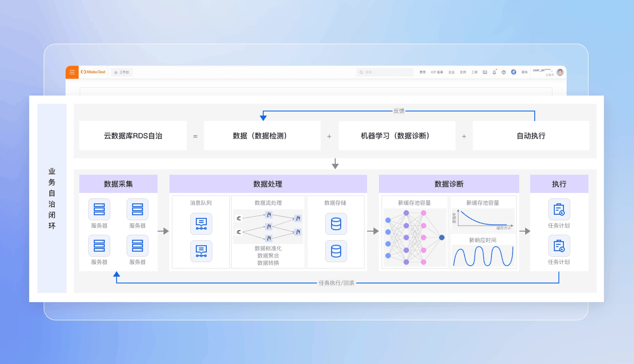Open the 企业 menu
Viewport: 634px width, 364px height.
[x=452, y=72]
